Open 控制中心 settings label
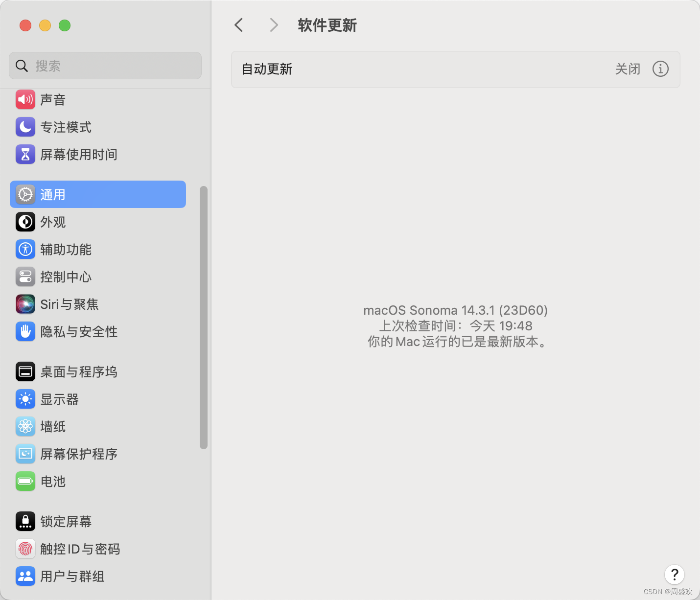The width and height of the screenshot is (700, 600). point(66,277)
